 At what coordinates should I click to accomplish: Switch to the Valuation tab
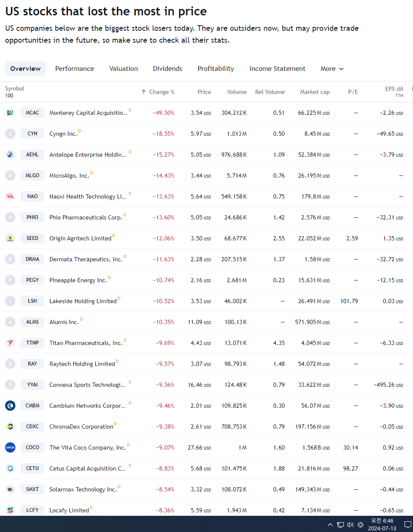pos(123,69)
